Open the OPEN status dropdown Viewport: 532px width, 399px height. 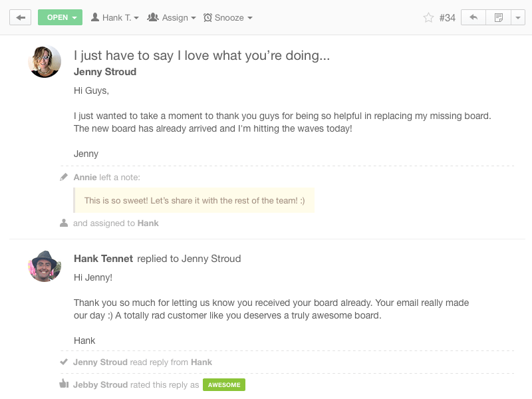pos(60,18)
